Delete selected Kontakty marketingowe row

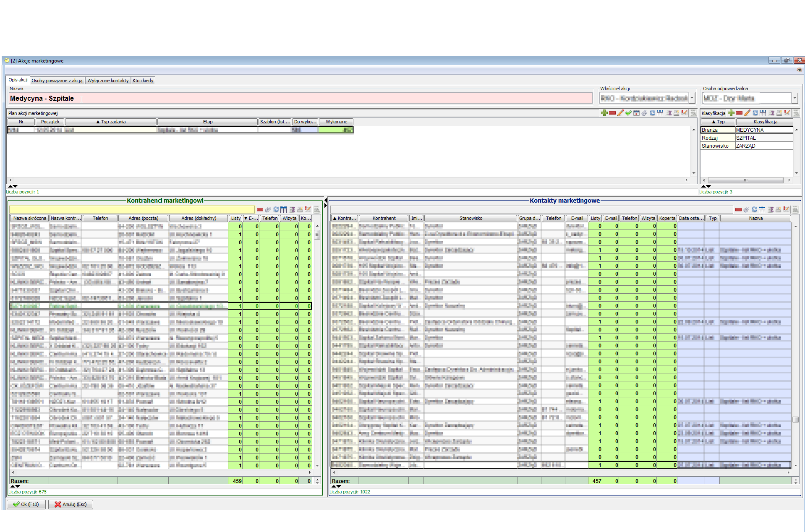[x=738, y=209]
